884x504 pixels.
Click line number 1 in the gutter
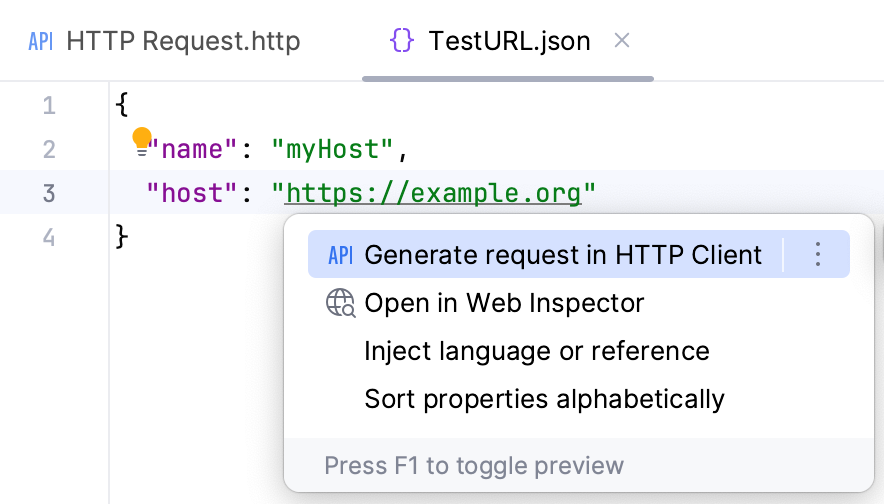click(x=49, y=105)
